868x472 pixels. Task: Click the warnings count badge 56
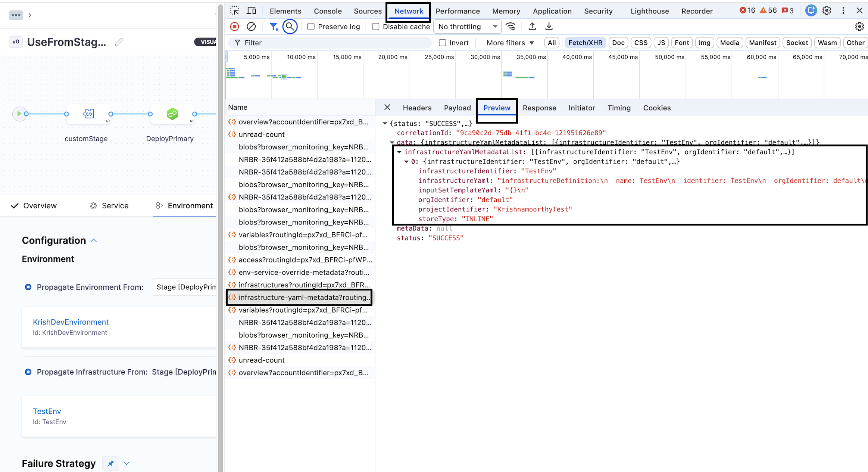coord(768,10)
